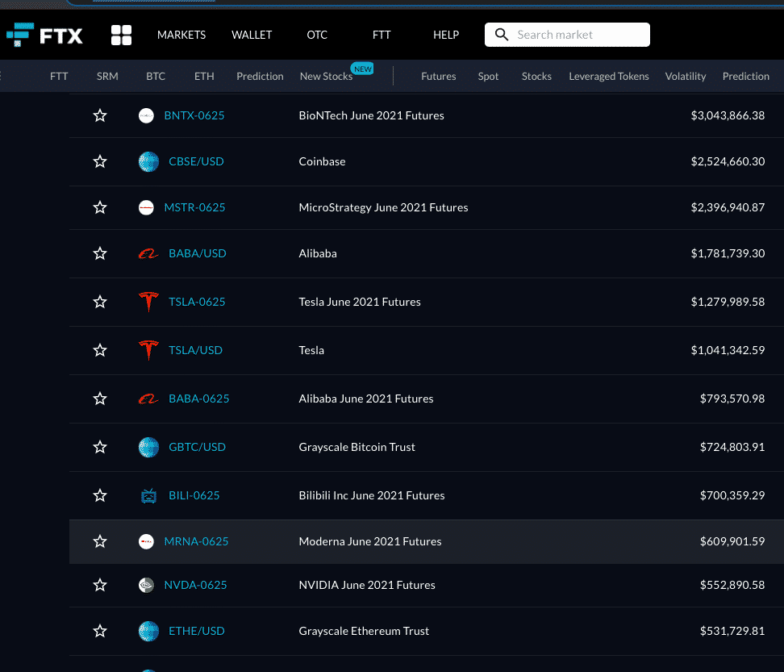Click the $3,043,866.38 volume value
Viewport: 784px width, 672px height.
(728, 115)
